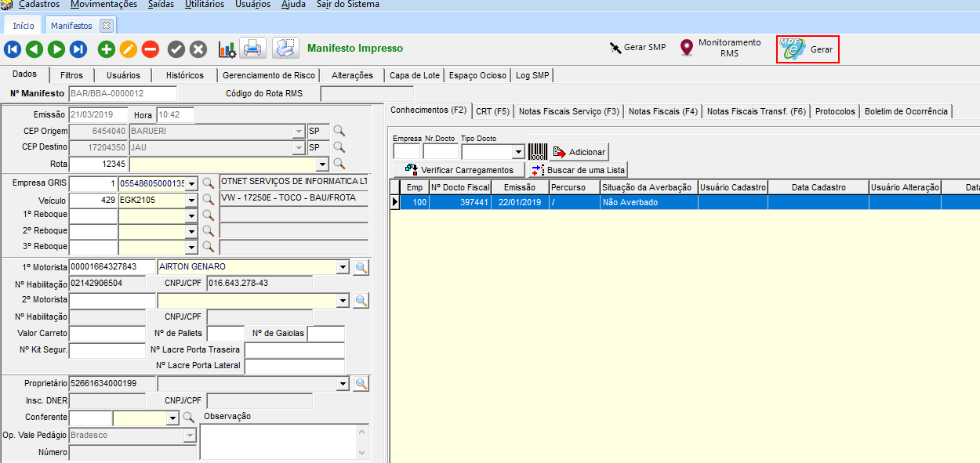Switch to Gerenciamento de Risco tab
This screenshot has height=463, width=980.
pos(269,75)
